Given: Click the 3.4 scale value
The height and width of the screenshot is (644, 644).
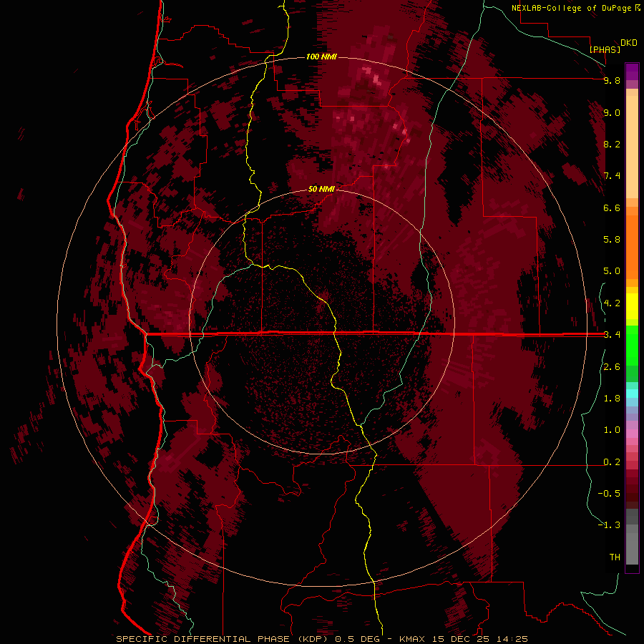Looking at the screenshot, I should pos(612,334).
